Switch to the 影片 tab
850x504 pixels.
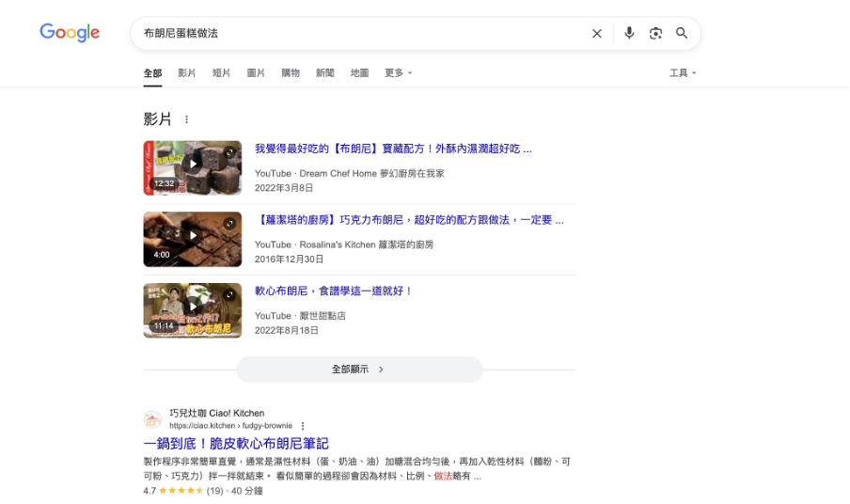pyautogui.click(x=186, y=73)
